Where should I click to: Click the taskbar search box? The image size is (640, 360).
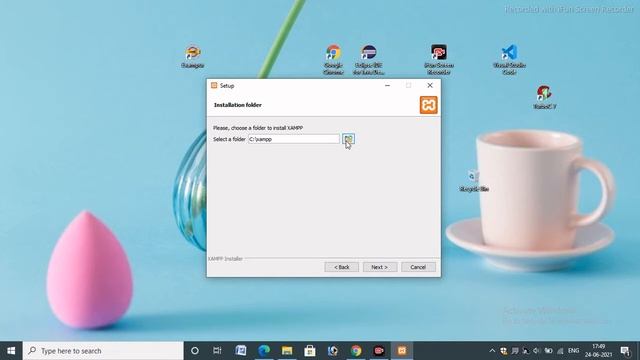point(103,351)
